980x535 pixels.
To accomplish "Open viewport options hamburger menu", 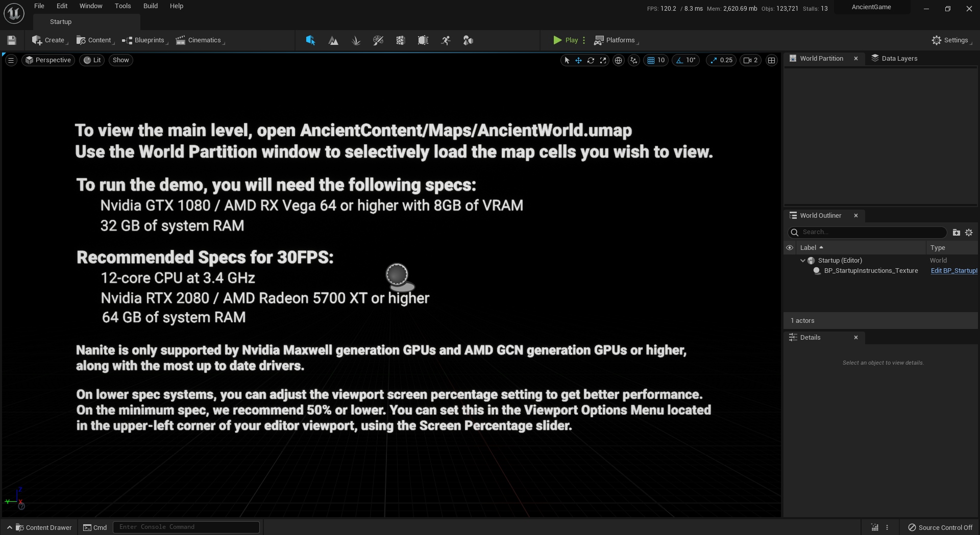I will pyautogui.click(x=11, y=60).
